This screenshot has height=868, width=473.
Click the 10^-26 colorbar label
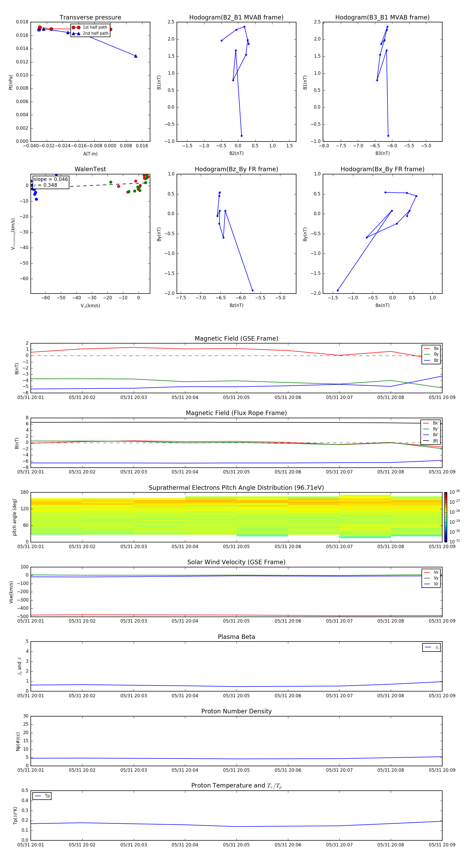point(455,492)
